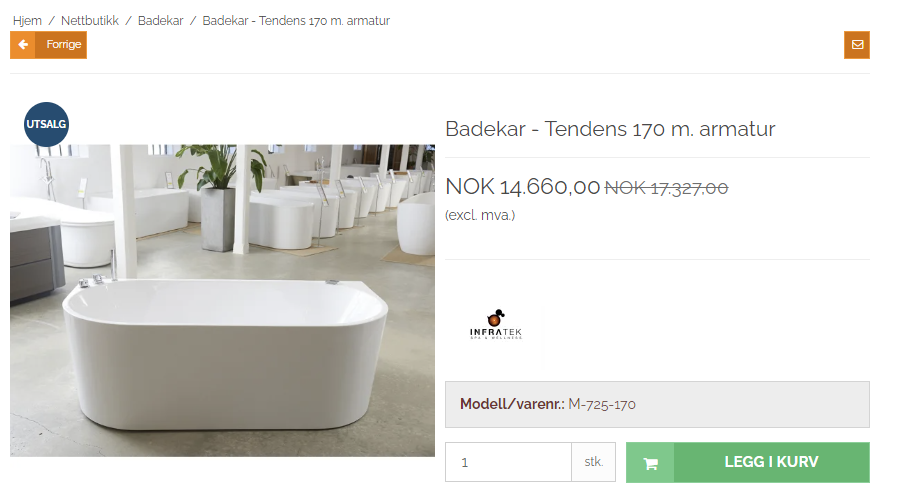Image resolution: width=914 pixels, height=488 pixels.
Task: Click the Forrige previous button
Action: pyautogui.click(x=48, y=45)
